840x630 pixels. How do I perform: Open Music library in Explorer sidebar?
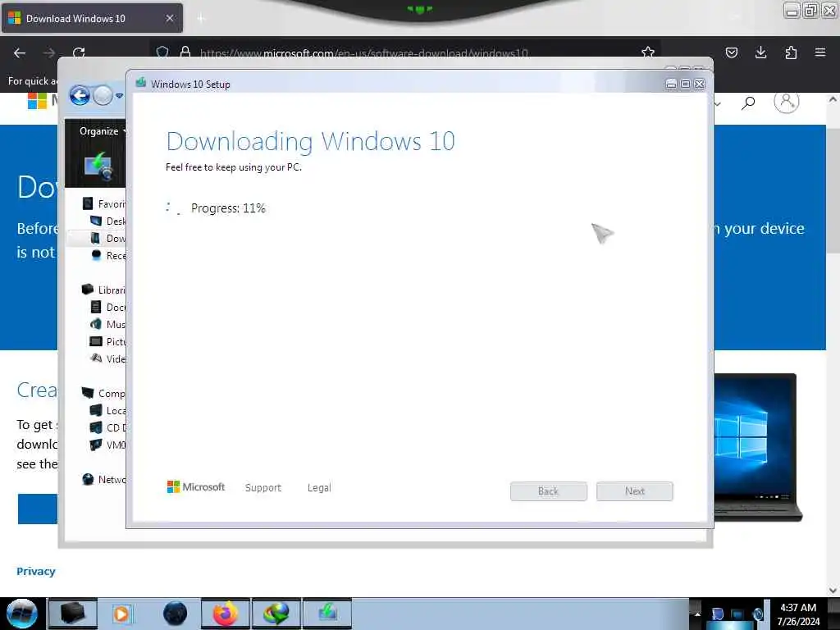coord(107,324)
